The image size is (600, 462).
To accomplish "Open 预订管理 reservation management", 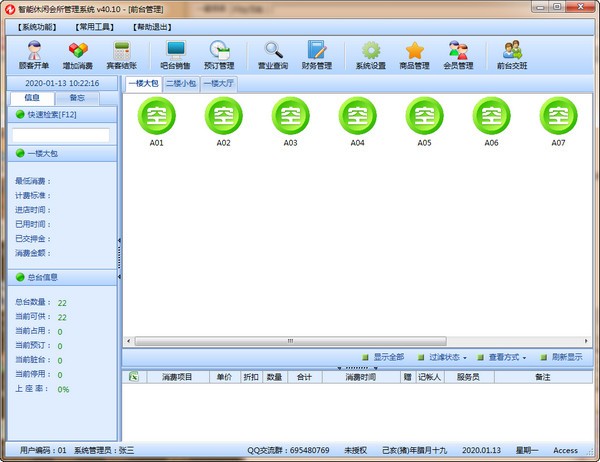I will [220, 54].
